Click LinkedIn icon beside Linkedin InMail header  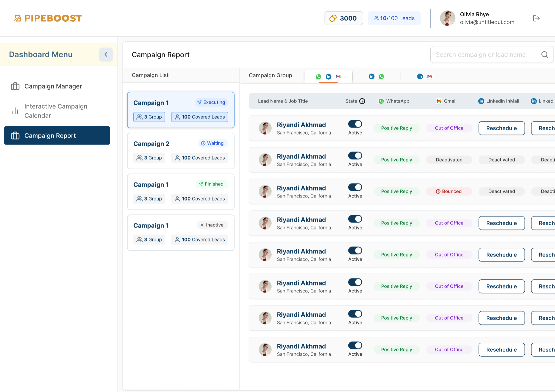pos(481,101)
